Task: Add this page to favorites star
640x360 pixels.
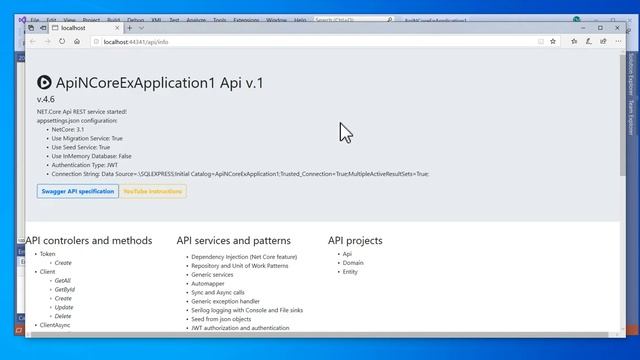Action: 553,42
